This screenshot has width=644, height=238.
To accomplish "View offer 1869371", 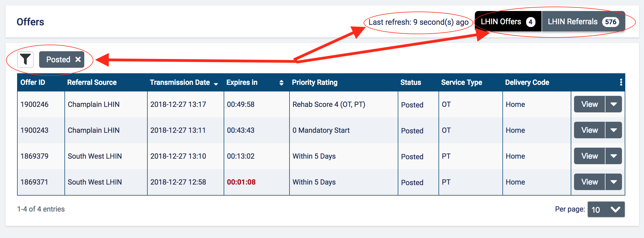I will [589, 182].
